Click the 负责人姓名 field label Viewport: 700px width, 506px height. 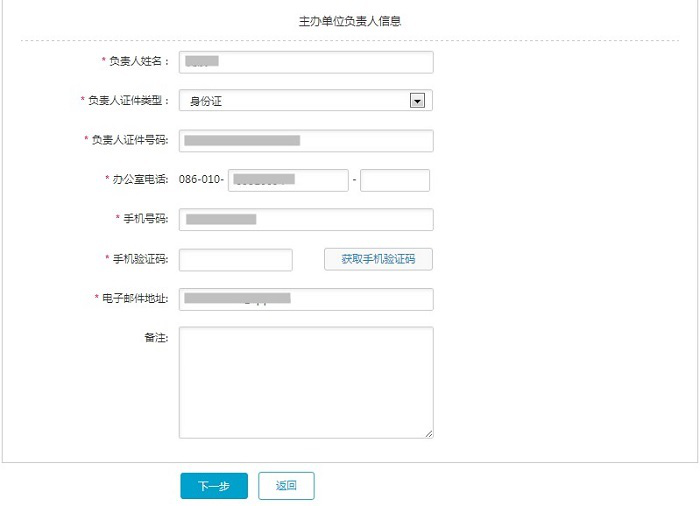[x=140, y=62]
